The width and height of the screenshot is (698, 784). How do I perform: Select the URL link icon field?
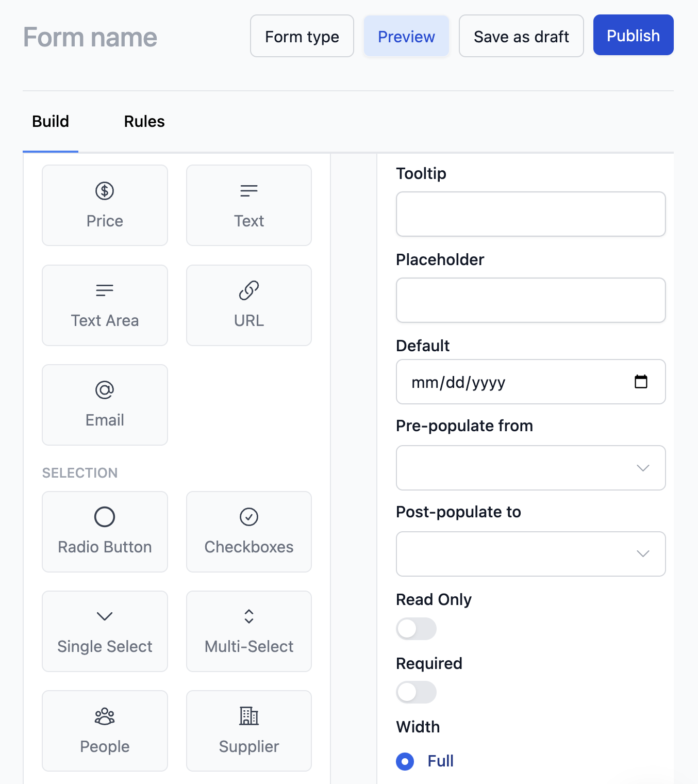(249, 305)
